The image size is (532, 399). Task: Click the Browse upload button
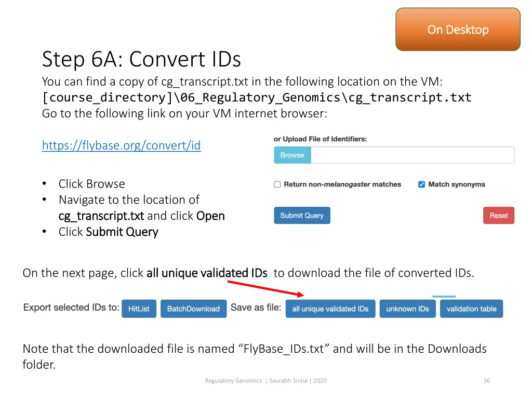292,155
